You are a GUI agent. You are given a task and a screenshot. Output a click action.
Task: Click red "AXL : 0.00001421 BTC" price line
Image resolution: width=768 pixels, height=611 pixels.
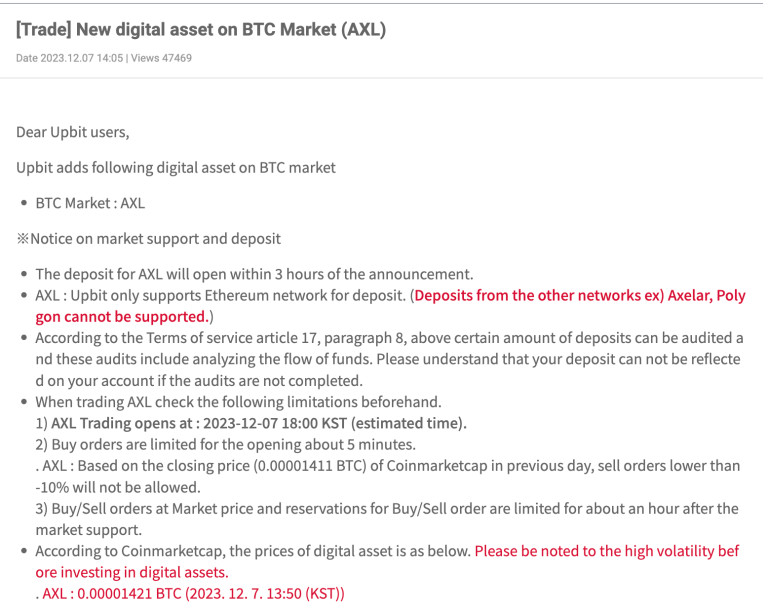point(190,594)
